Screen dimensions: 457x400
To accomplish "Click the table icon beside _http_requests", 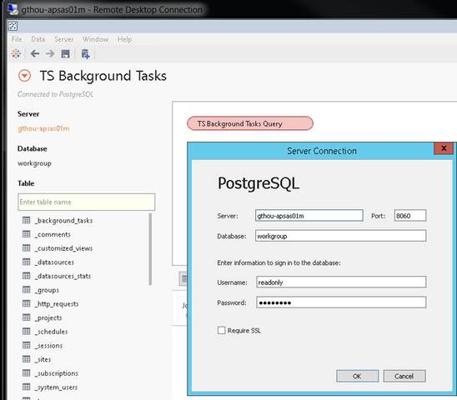I will (x=26, y=303).
